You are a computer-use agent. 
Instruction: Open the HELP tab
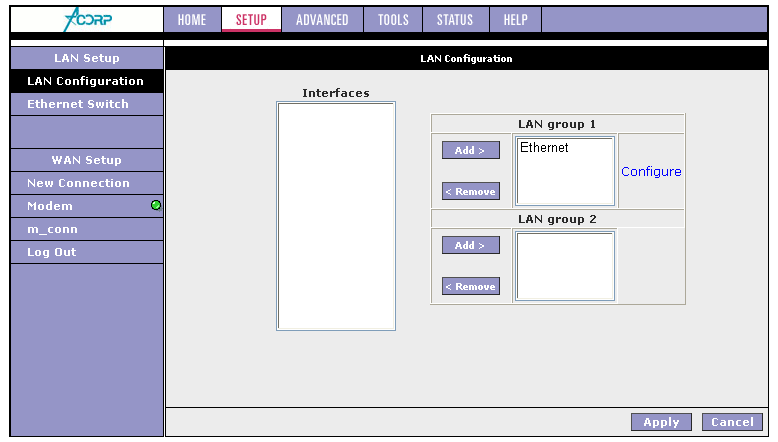(x=515, y=20)
